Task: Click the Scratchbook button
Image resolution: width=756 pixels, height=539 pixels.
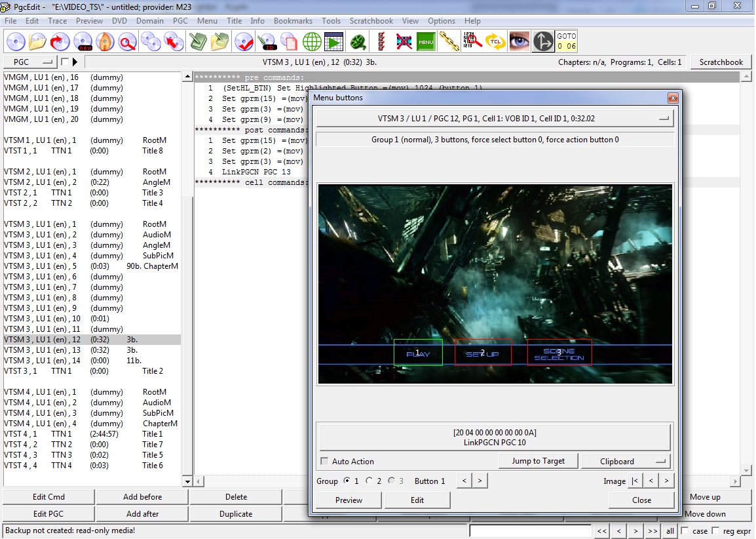Action: point(721,62)
